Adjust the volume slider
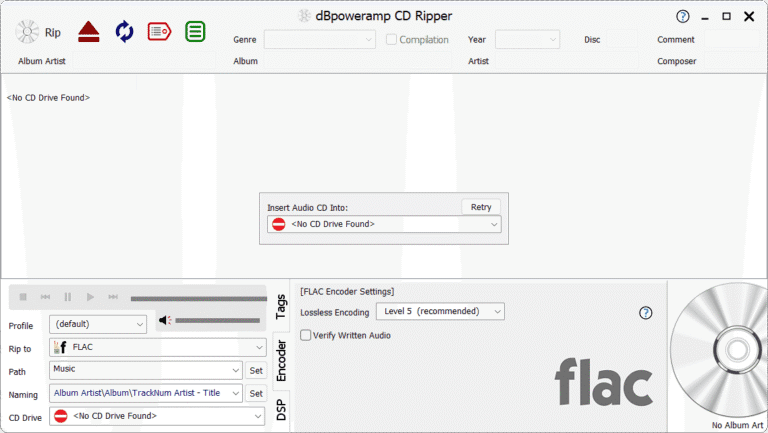 (217, 321)
